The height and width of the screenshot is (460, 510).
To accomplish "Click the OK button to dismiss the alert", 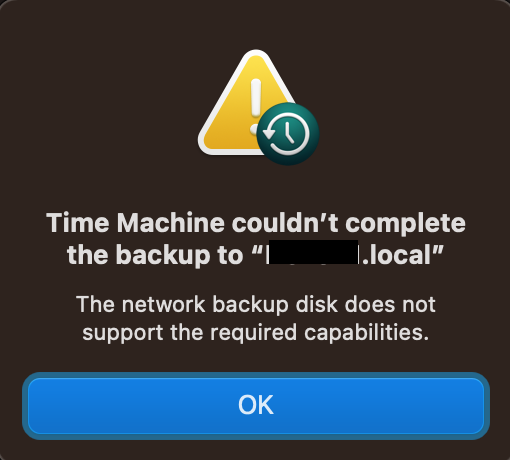I will pos(256,406).
